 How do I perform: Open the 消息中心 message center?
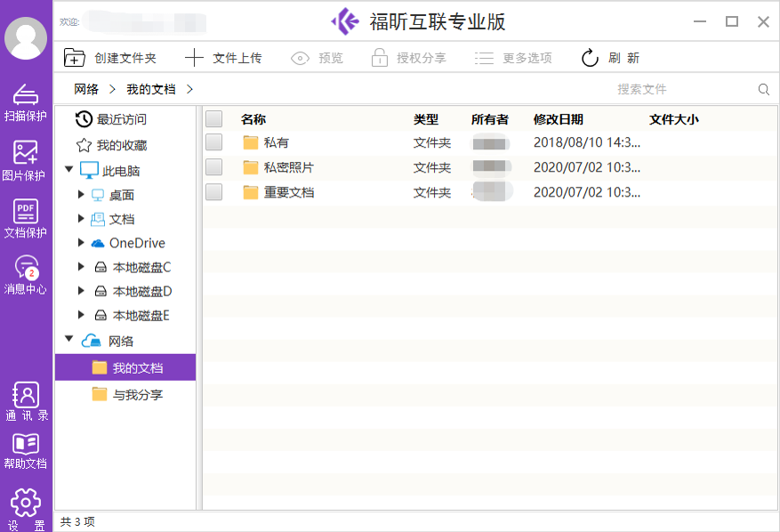pyautogui.click(x=26, y=275)
